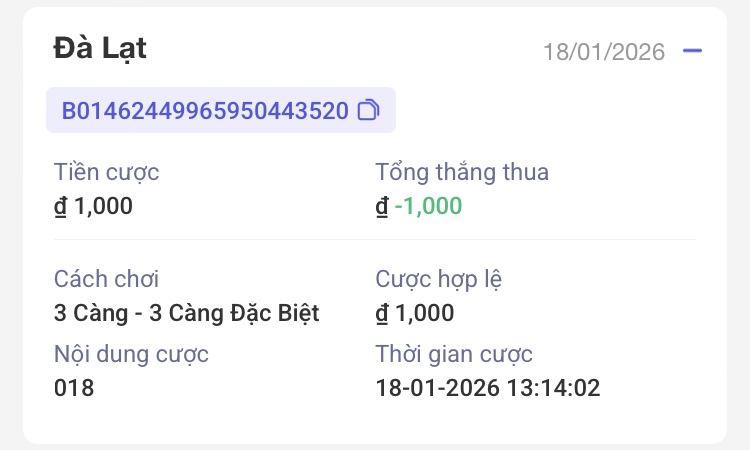
Task: Click the đồng symbol under Cược hợp lệ
Action: (382, 314)
